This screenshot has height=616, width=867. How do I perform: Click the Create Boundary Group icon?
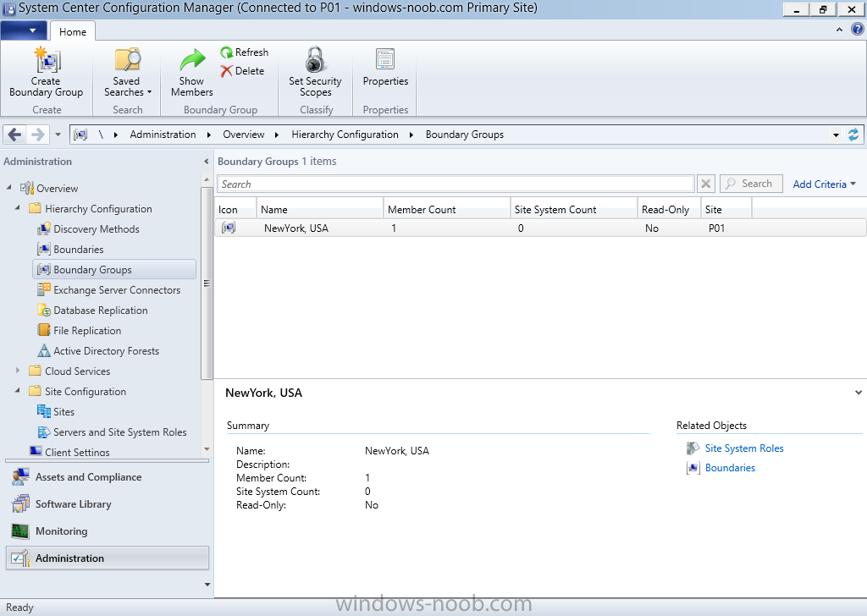47,60
